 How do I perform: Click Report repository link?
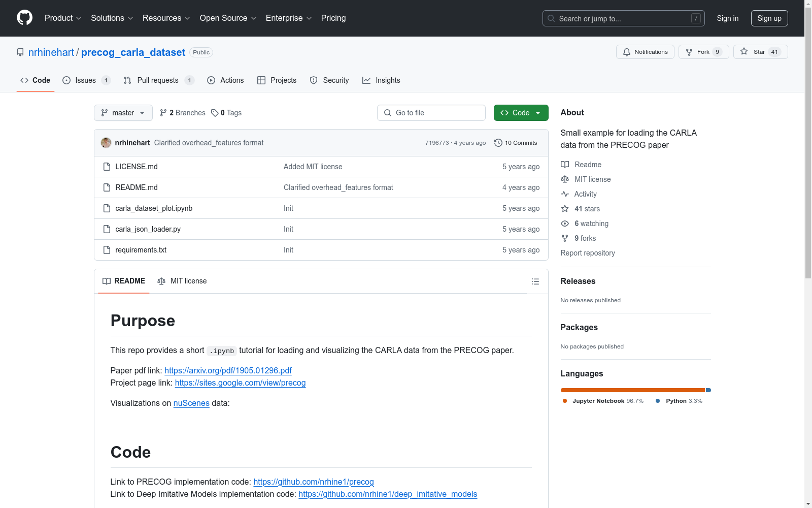pyautogui.click(x=588, y=253)
